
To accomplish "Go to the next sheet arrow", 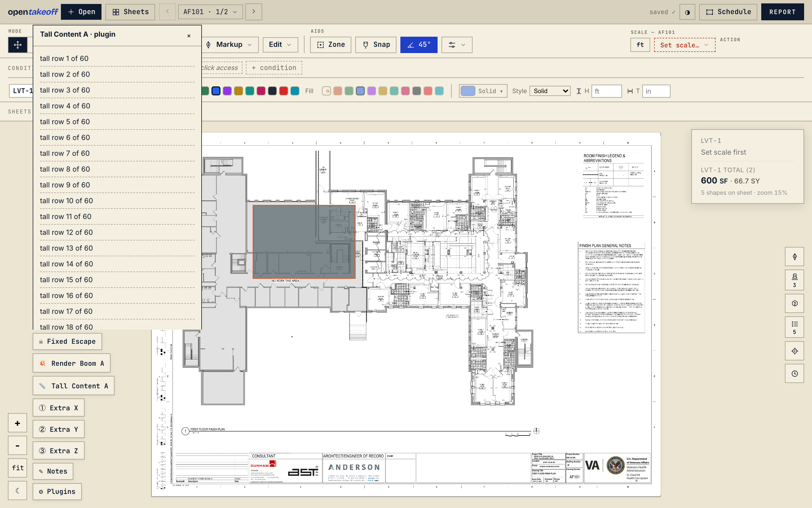I will 254,12.
